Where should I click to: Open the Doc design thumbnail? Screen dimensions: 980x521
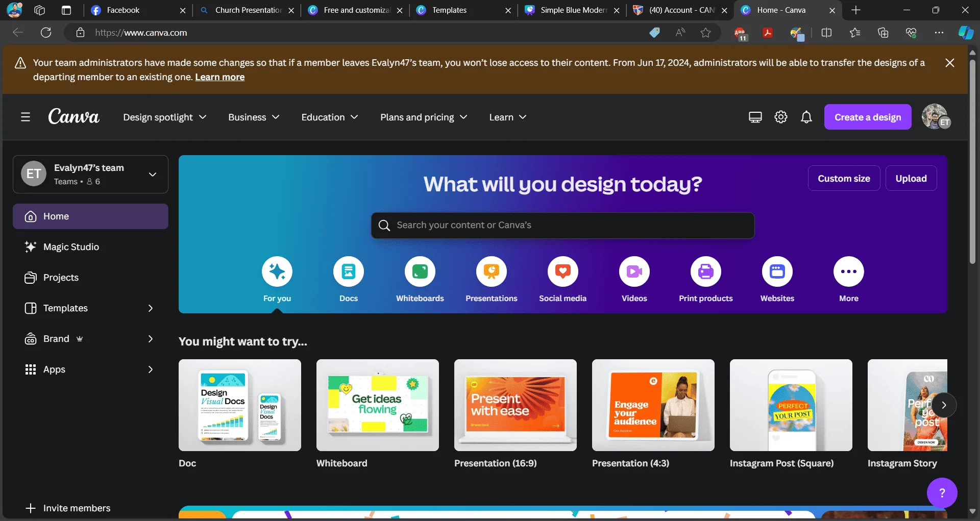(x=240, y=405)
